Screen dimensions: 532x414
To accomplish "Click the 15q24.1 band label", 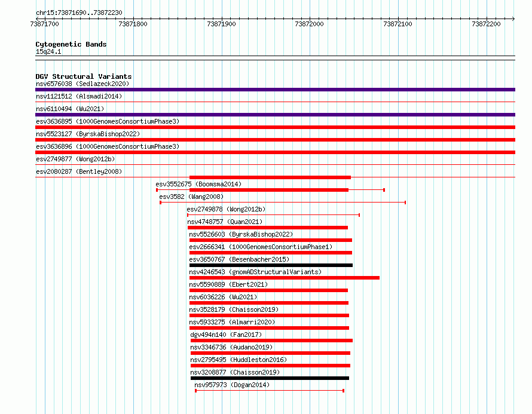I will 48,51.
